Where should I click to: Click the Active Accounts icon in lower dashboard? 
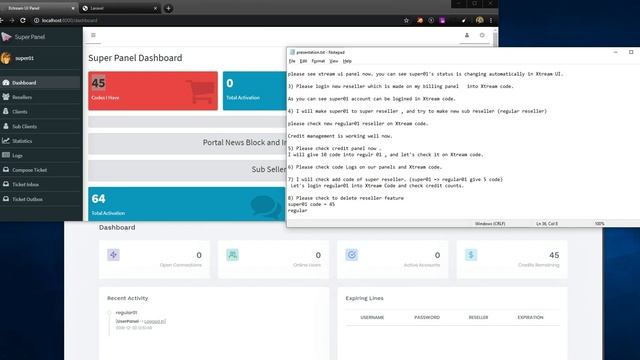pos(351,255)
